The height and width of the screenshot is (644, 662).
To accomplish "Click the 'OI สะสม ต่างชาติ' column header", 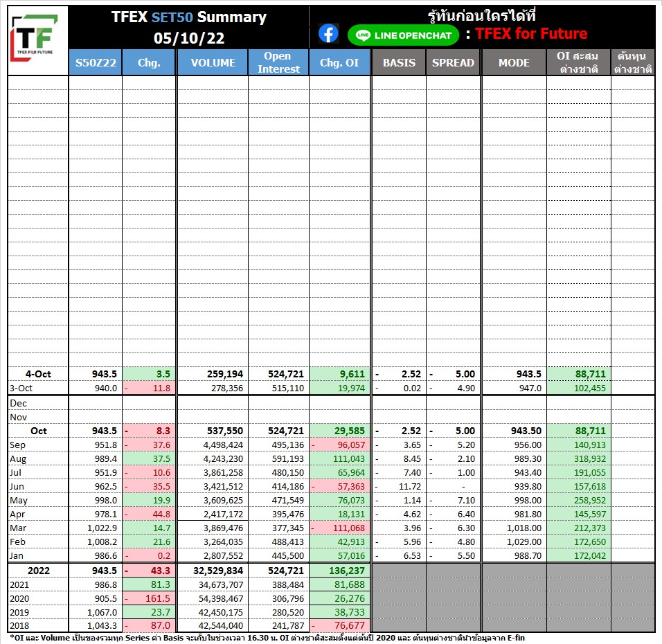I will point(578,62).
